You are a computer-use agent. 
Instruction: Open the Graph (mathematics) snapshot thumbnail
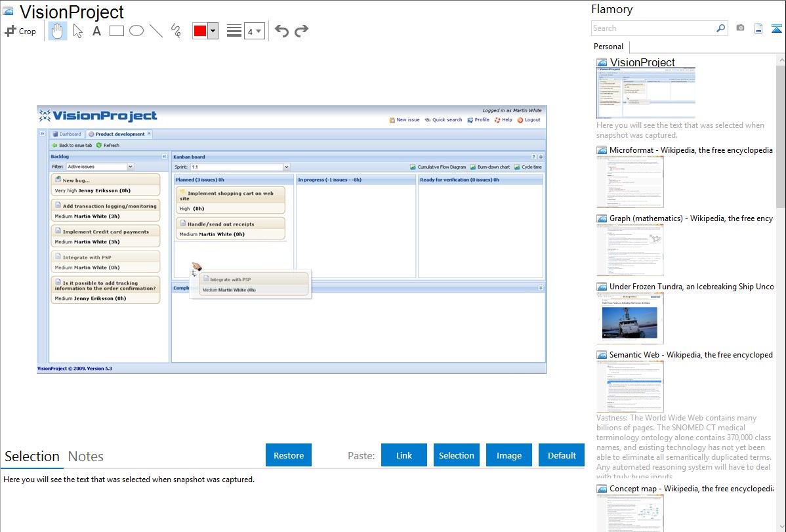630,250
